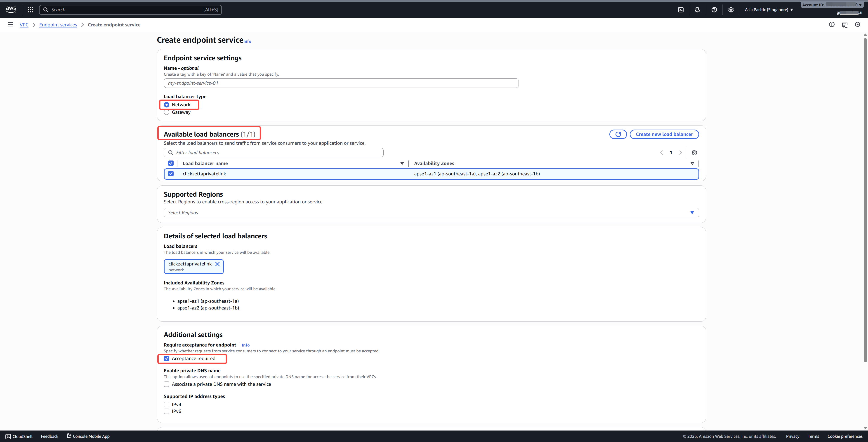Toggle the side navigation hamburger menu
Screen dimensions: 868x442
point(10,25)
